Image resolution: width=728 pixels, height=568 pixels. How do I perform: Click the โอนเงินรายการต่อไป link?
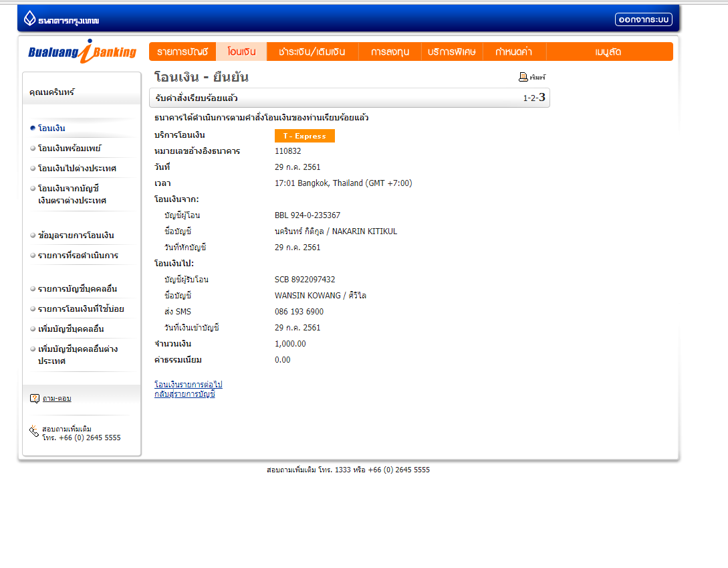[x=188, y=385]
